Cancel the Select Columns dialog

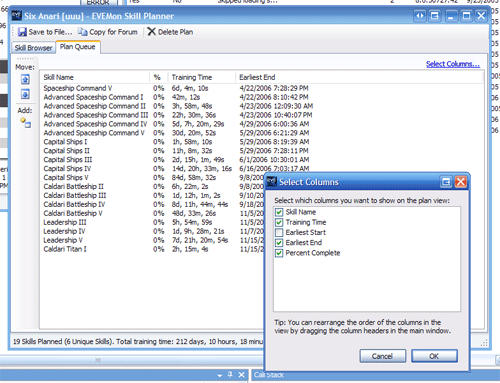pyautogui.click(x=383, y=356)
